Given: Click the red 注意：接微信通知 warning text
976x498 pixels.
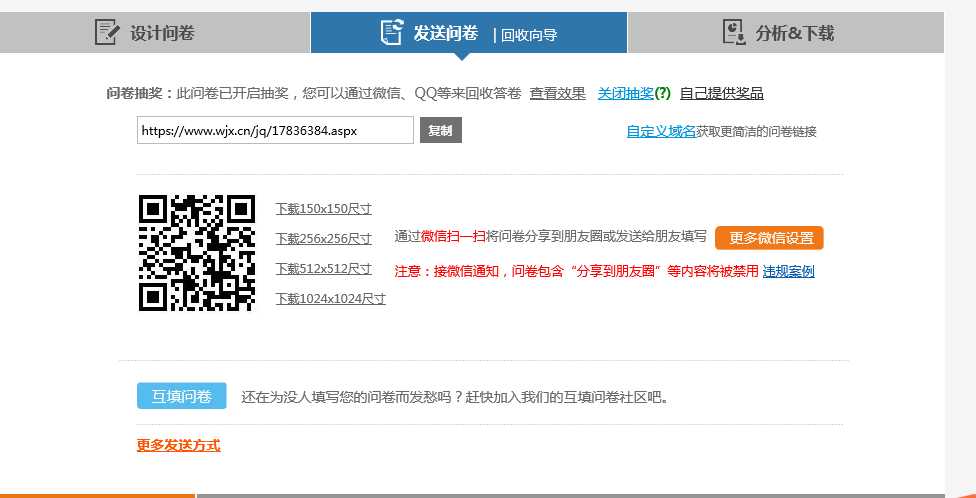Looking at the screenshot, I should pos(576,271).
